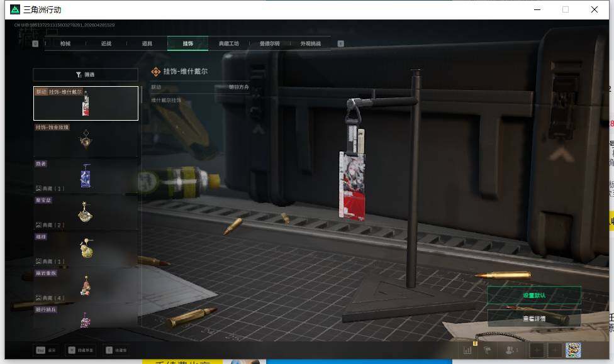The width and height of the screenshot is (614, 364).
Task: Minimize the 三角洲行动 window
Action: (537, 9)
